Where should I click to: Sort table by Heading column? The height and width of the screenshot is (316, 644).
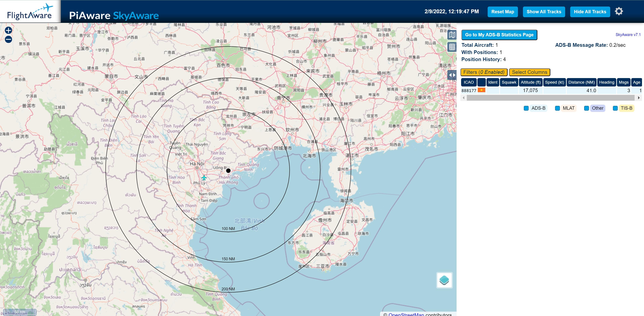[606, 82]
